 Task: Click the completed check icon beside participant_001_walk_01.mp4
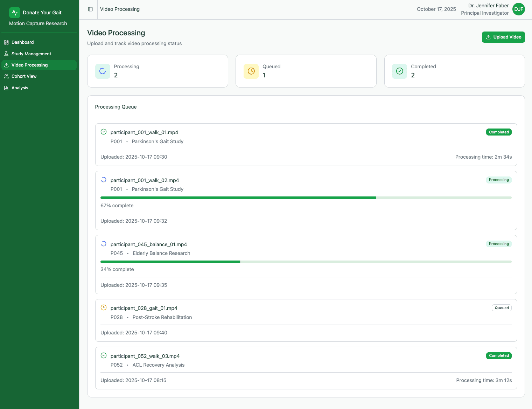click(x=104, y=131)
